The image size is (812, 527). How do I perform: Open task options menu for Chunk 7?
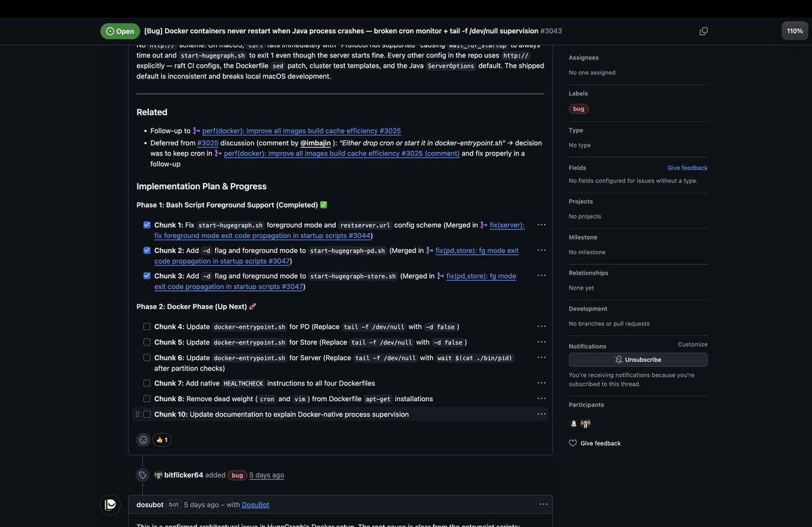pyautogui.click(x=541, y=384)
